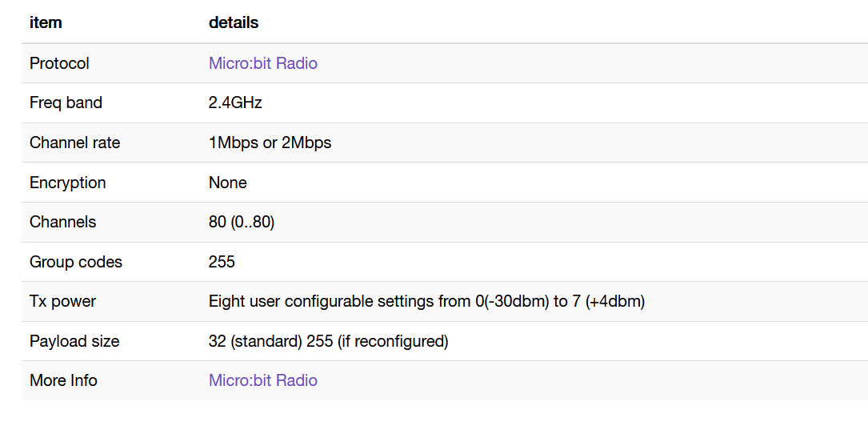This screenshot has width=868, height=426.
Task: Click the "item" column header
Action: 46,22
